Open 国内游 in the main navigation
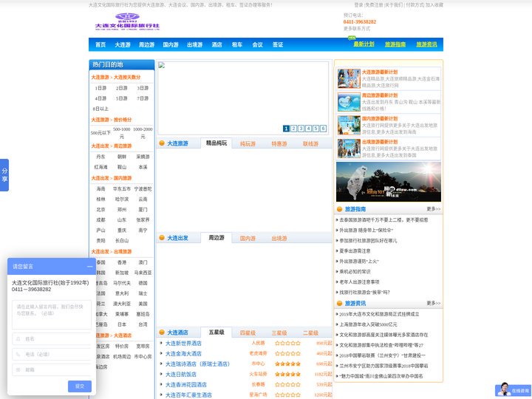 pyautogui.click(x=171, y=44)
